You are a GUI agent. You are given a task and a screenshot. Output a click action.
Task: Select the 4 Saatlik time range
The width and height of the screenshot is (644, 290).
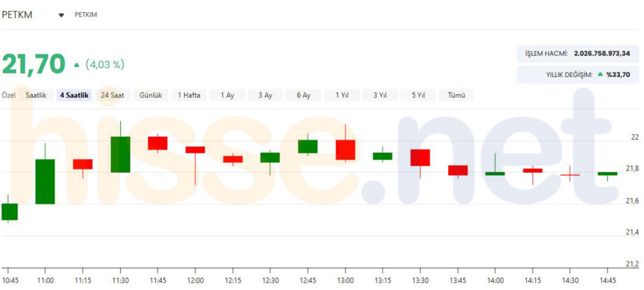(75, 95)
